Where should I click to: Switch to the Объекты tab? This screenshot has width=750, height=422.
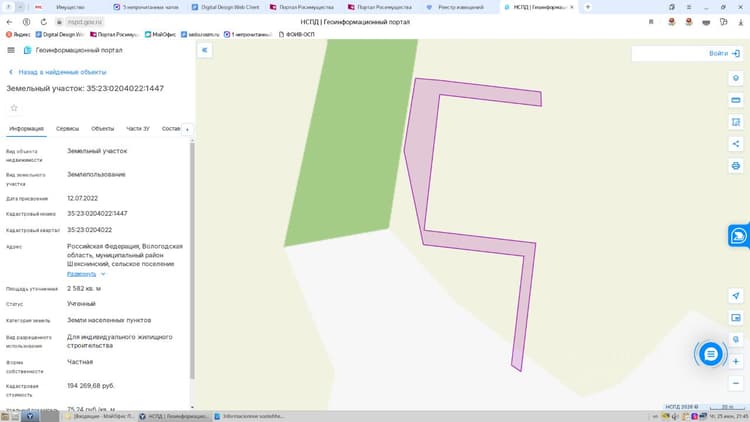pos(102,129)
